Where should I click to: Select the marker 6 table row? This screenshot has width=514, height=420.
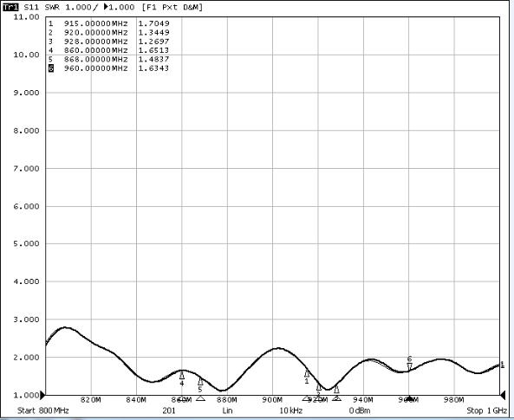click(x=109, y=68)
